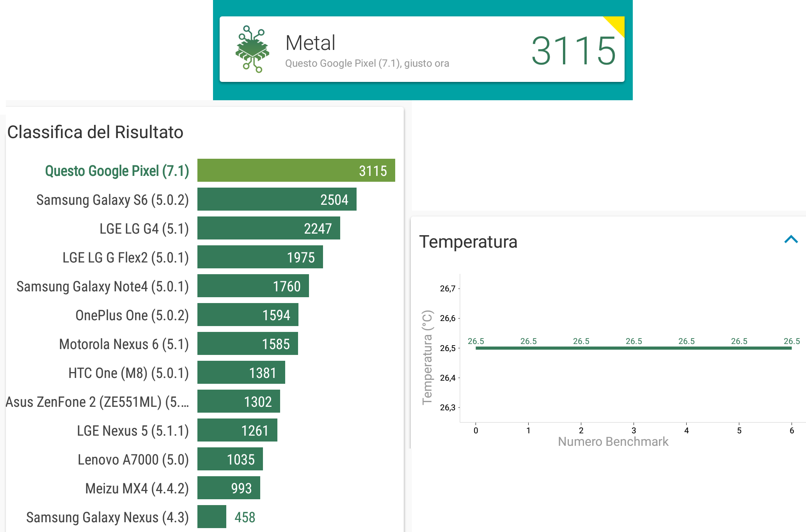Select 'Lenovo A7000 (5.0)' label
Viewport: 806px width, 532px height.
(133, 459)
